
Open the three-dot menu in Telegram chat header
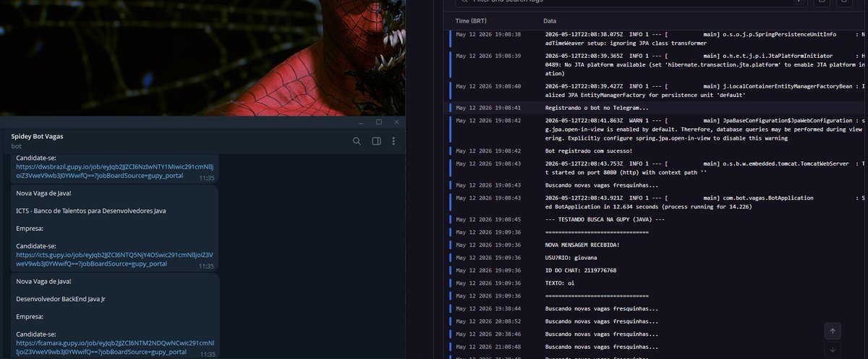click(x=393, y=141)
